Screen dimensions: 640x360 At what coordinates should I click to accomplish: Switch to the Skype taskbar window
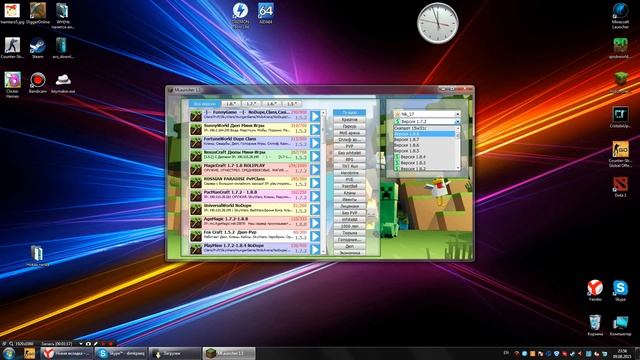click(120, 353)
